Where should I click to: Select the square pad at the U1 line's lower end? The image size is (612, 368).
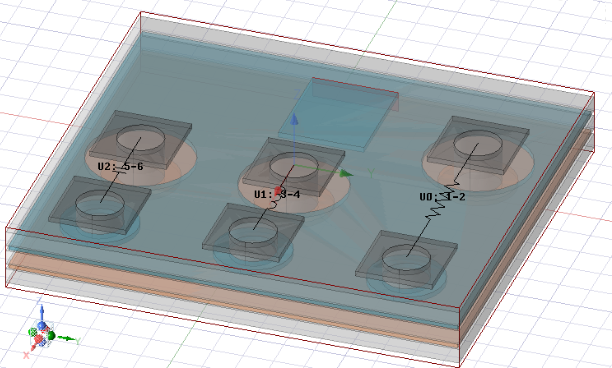253,232
